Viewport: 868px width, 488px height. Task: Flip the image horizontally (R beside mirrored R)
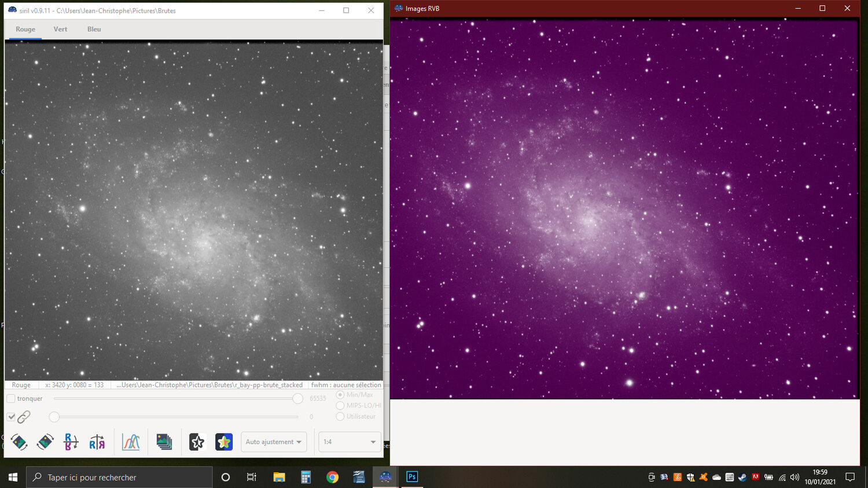(97, 442)
